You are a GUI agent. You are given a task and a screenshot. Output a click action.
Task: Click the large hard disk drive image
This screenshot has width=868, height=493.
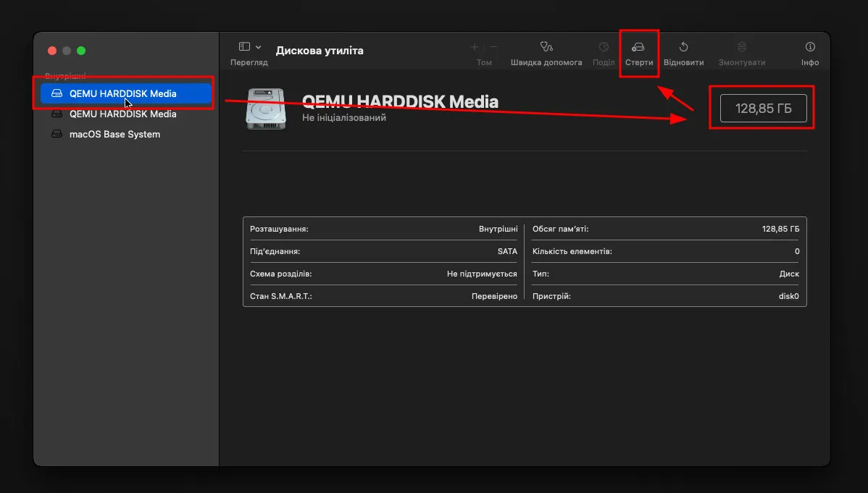click(x=266, y=109)
